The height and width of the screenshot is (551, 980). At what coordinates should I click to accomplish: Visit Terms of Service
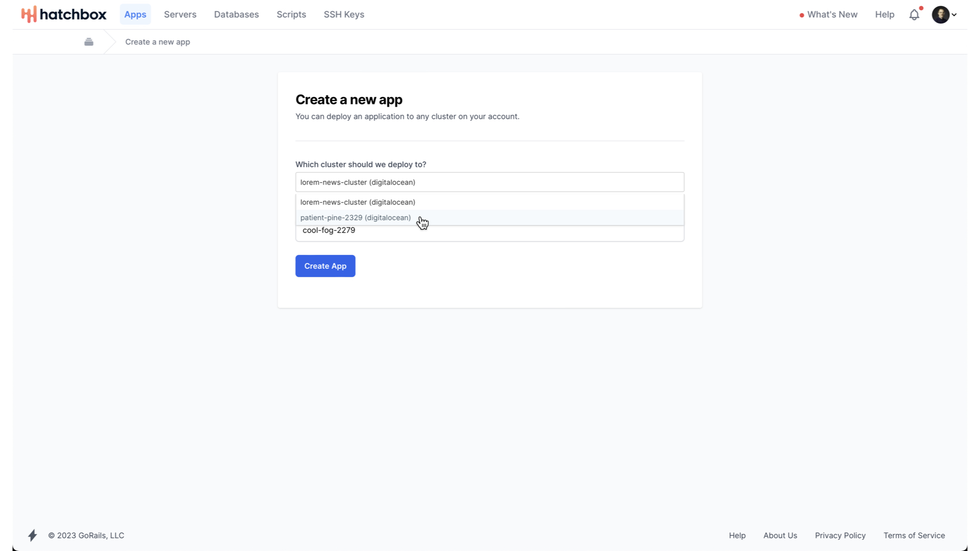914,535
